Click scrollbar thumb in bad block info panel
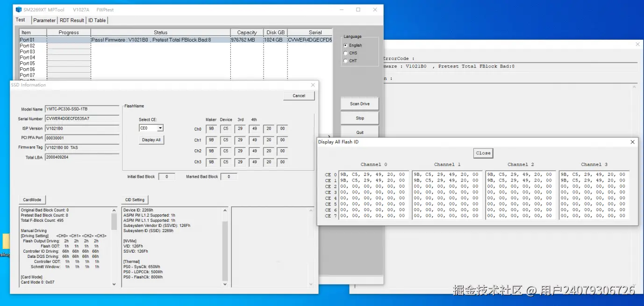644x306 pixels. 114,222
